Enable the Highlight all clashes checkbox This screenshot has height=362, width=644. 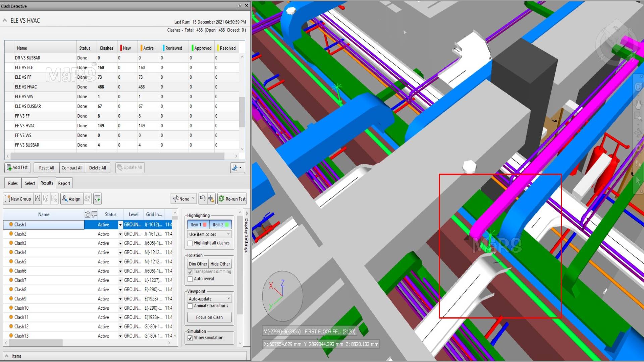[190, 243]
